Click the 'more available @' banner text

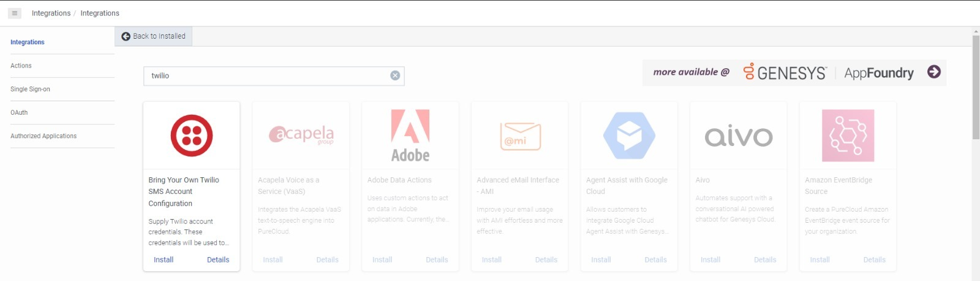click(x=691, y=72)
